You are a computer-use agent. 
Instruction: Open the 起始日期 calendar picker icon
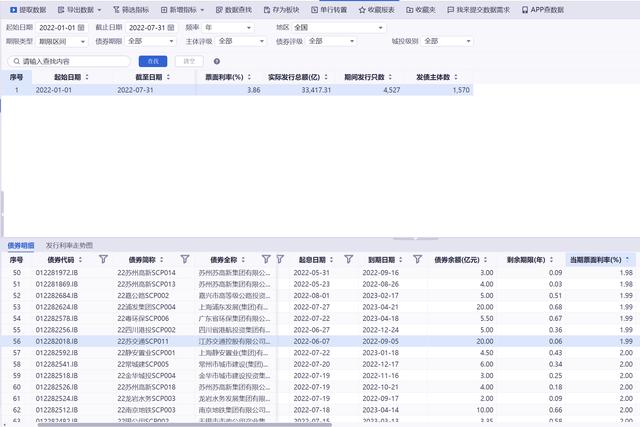point(81,27)
